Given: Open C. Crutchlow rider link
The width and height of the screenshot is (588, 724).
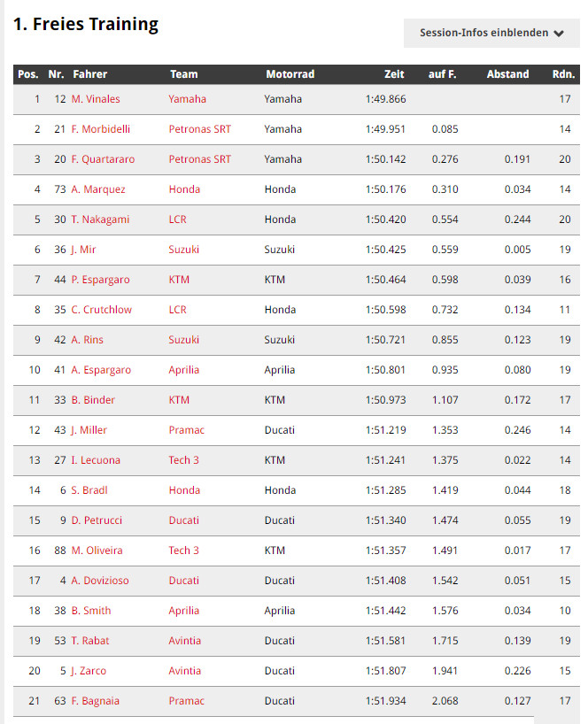Looking at the screenshot, I should click(x=100, y=310).
